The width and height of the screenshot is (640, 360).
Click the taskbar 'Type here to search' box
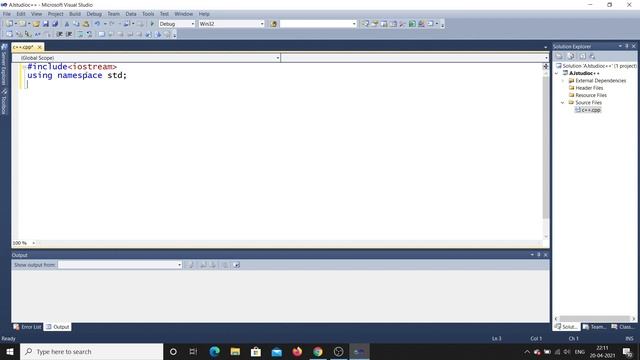tap(91, 351)
